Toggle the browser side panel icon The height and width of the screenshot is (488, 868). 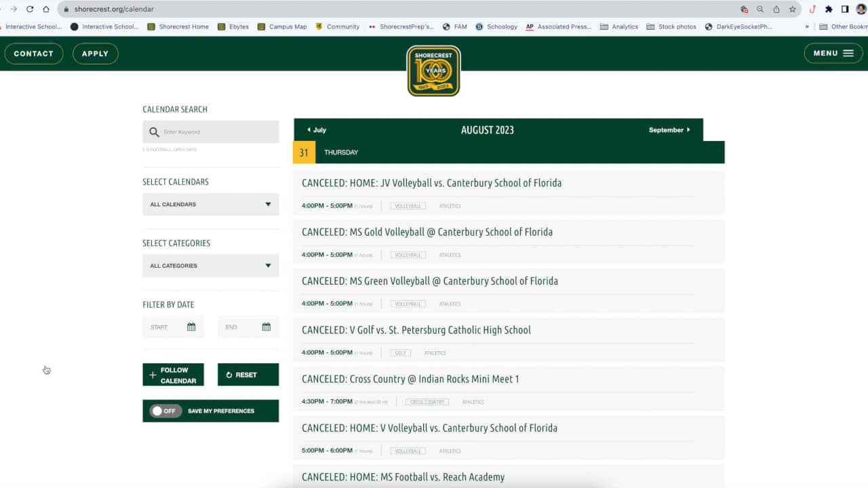[x=845, y=9]
